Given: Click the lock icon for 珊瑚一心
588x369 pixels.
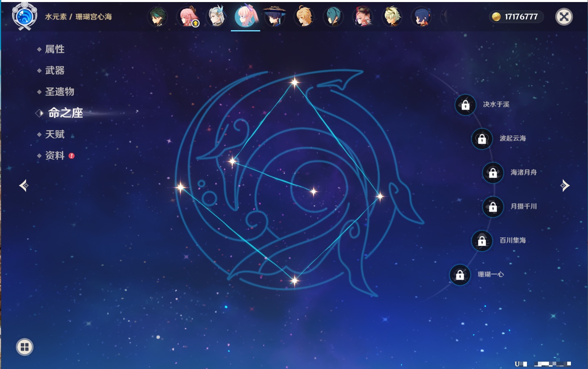Looking at the screenshot, I should (x=460, y=275).
